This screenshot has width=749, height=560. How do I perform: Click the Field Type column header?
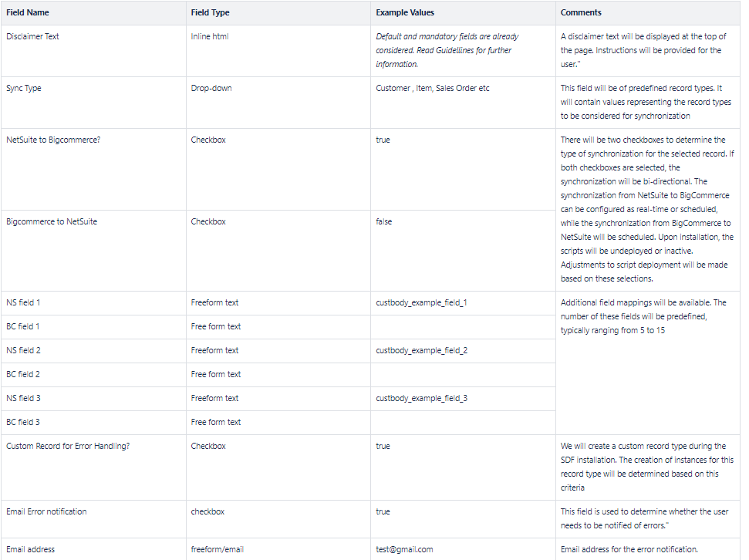tap(210, 13)
